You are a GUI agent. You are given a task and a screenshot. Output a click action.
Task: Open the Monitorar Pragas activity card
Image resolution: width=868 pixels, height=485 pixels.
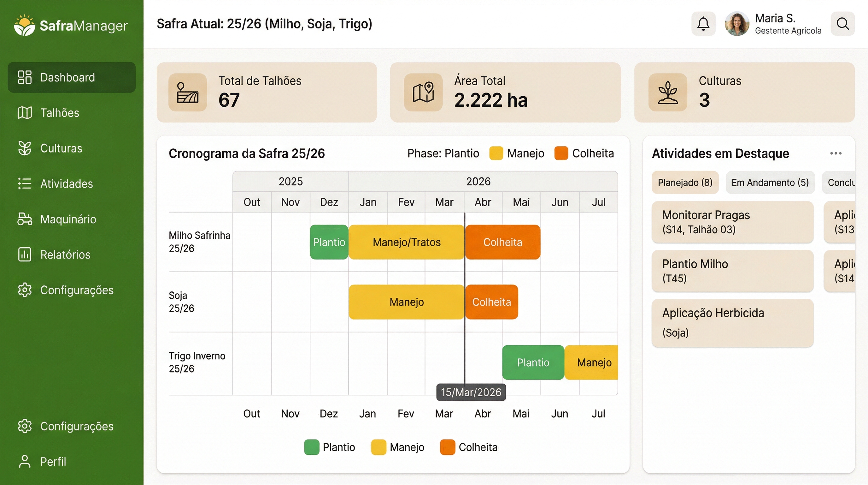click(x=733, y=222)
